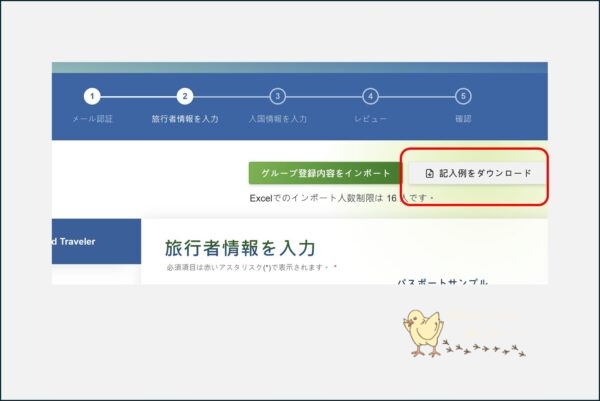Click the Excel import limit note
Image resolution: width=600 pixels, height=401 pixels.
tap(342, 198)
